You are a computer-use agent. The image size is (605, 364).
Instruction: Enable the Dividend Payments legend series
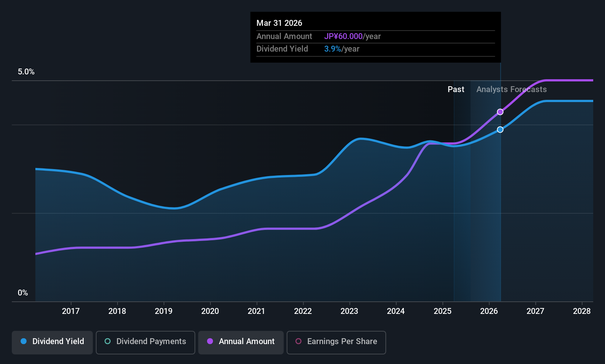[145, 342]
